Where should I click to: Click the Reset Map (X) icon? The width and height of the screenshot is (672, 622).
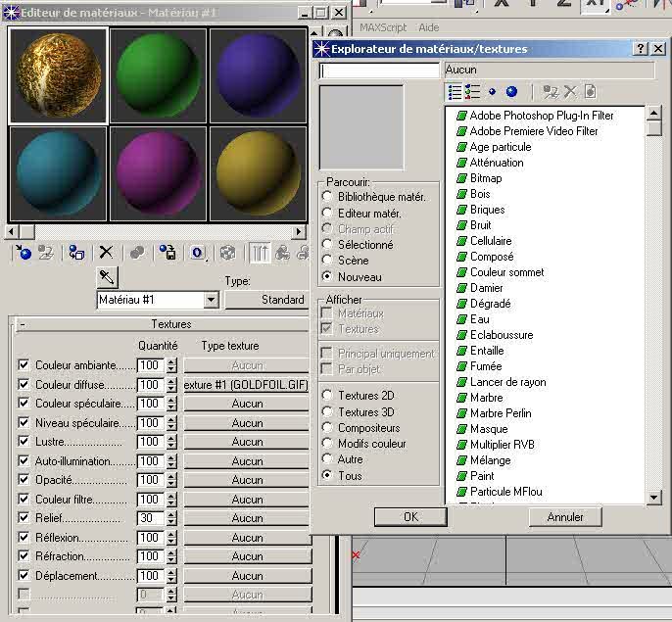[106, 253]
